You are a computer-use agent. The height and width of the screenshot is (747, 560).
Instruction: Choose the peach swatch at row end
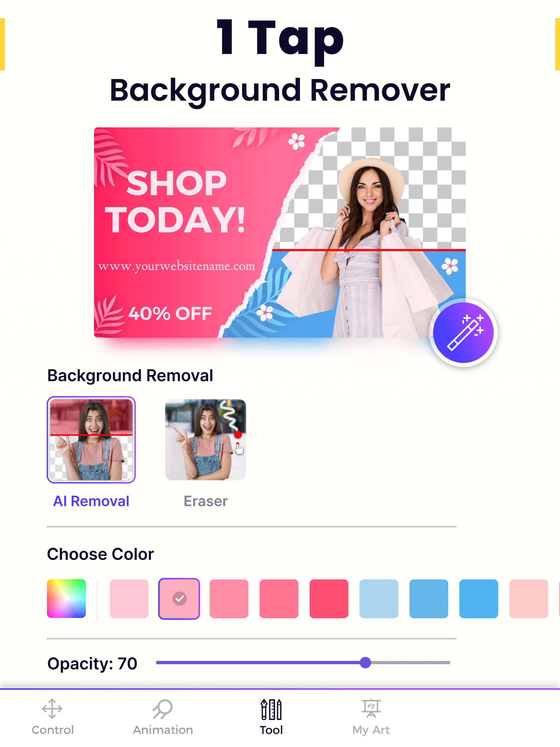click(x=529, y=599)
